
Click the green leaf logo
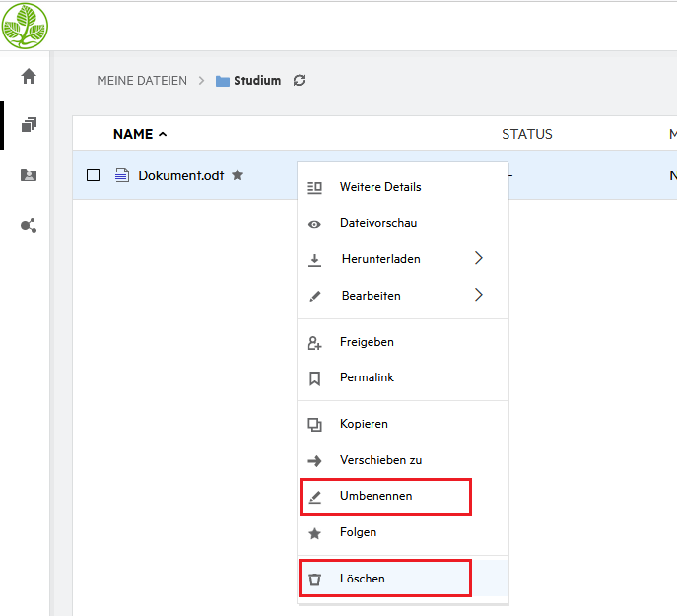point(25,26)
